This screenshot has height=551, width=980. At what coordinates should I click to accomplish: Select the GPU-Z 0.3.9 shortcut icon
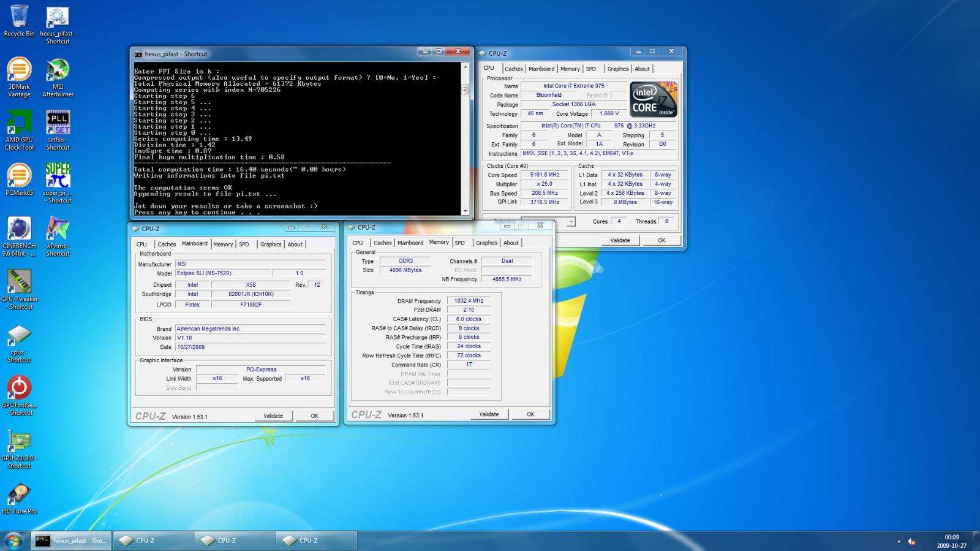[x=19, y=449]
